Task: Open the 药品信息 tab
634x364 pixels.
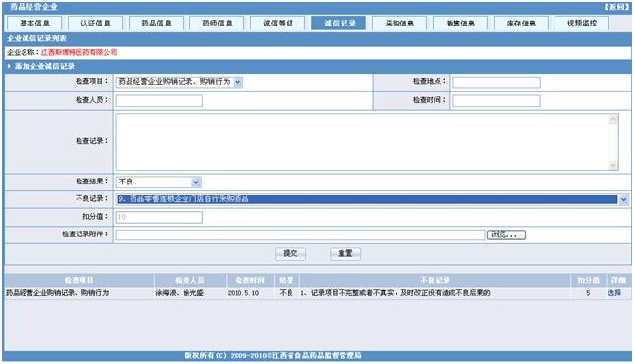Action: [x=156, y=23]
